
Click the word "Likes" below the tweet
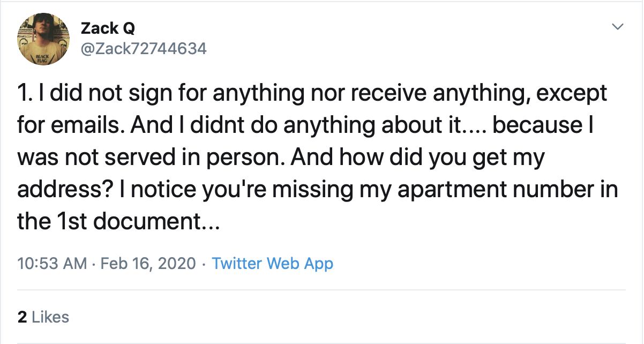pyautogui.click(x=51, y=317)
